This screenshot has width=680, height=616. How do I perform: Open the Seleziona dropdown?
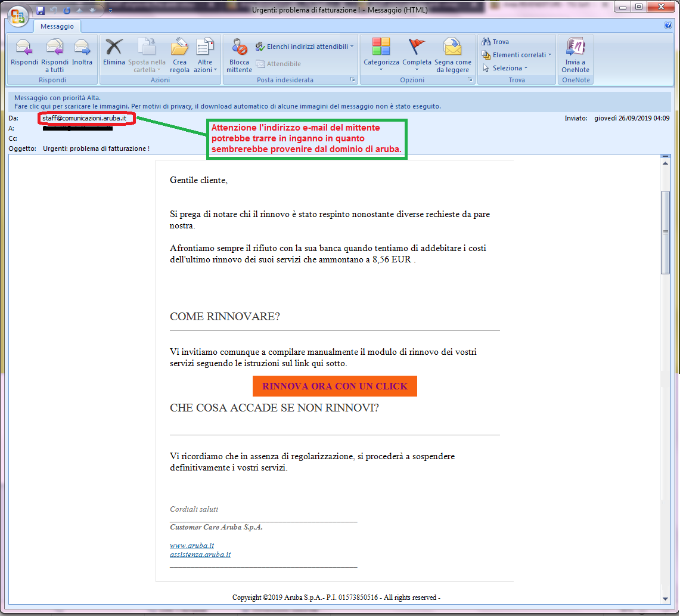(505, 68)
